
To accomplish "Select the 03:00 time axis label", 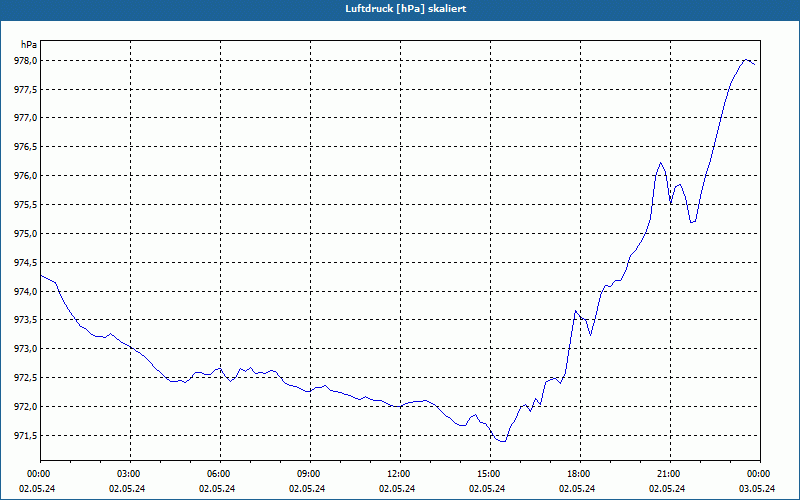I will (x=131, y=474).
